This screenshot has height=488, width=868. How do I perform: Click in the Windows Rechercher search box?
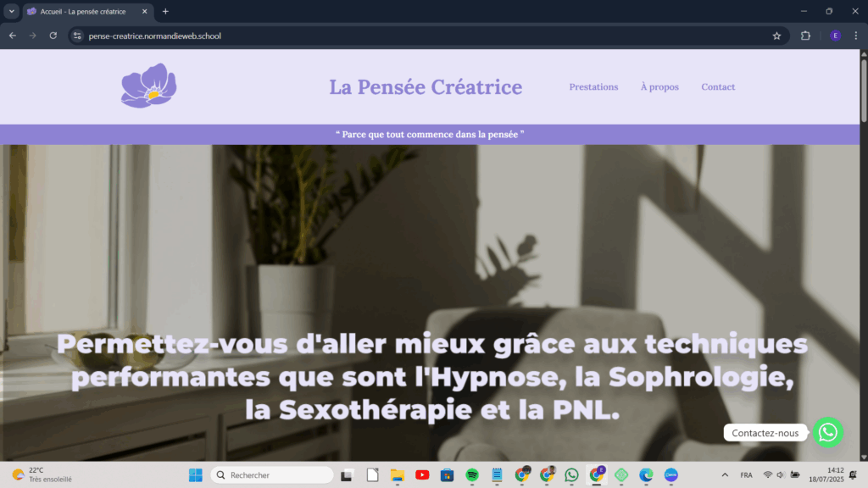pos(271,475)
